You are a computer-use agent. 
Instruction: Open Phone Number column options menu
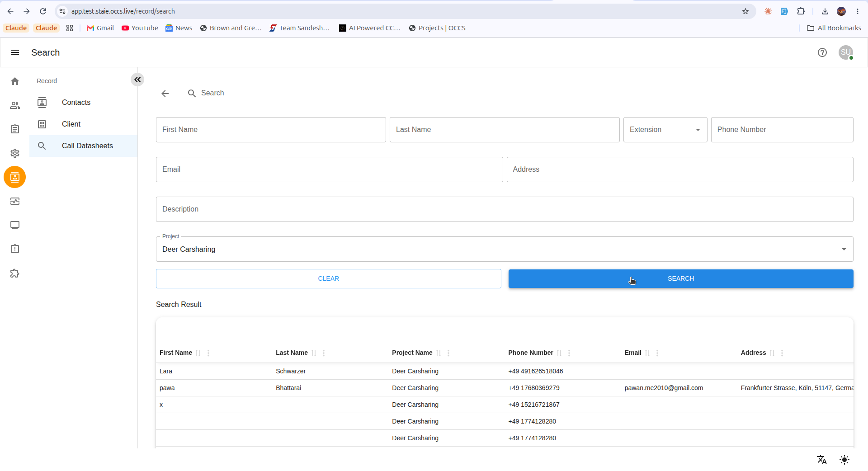coord(569,353)
